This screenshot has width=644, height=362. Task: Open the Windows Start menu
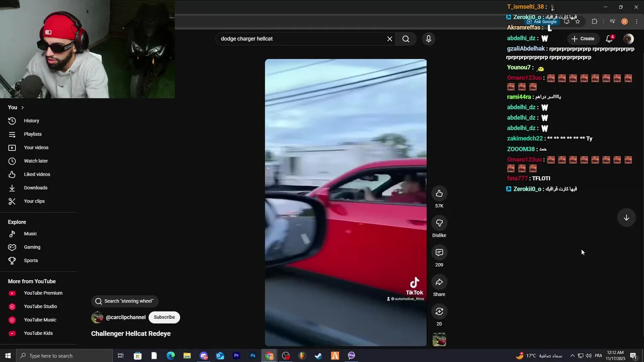[x=8, y=356]
